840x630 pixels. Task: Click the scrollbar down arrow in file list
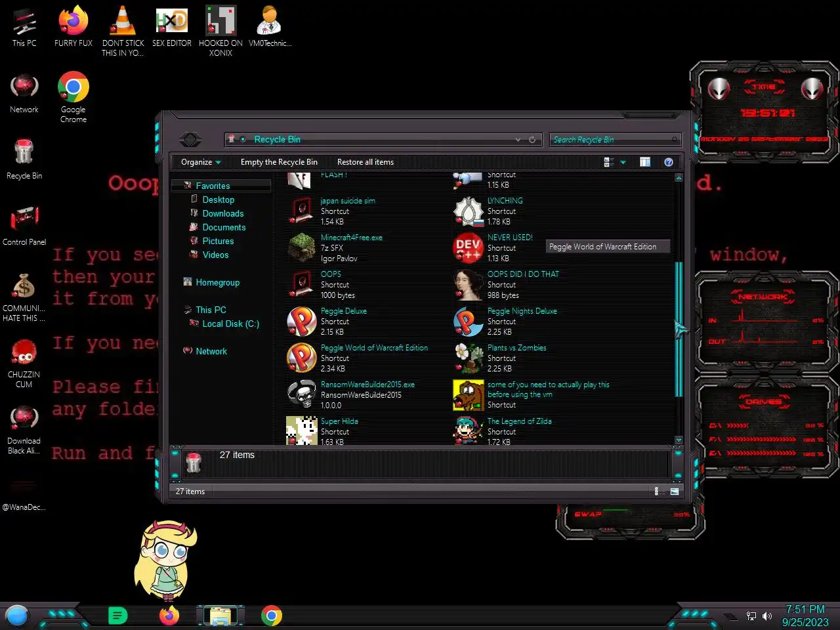[679, 440]
